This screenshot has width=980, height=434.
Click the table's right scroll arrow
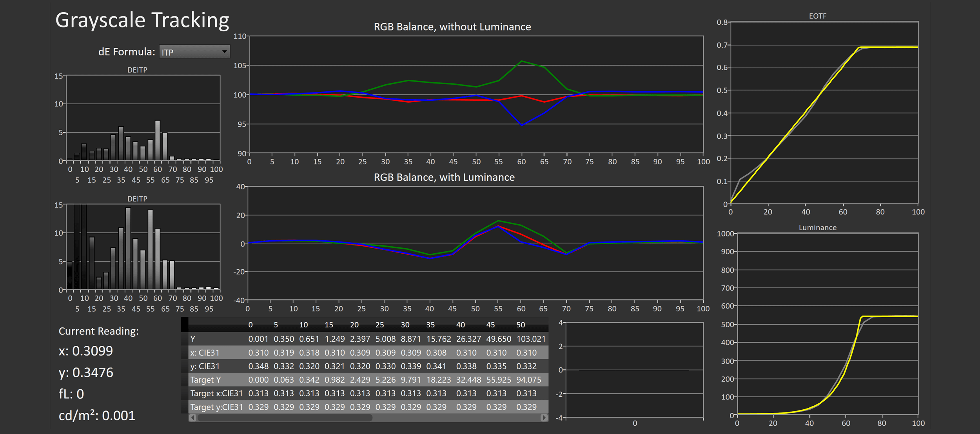(x=544, y=418)
